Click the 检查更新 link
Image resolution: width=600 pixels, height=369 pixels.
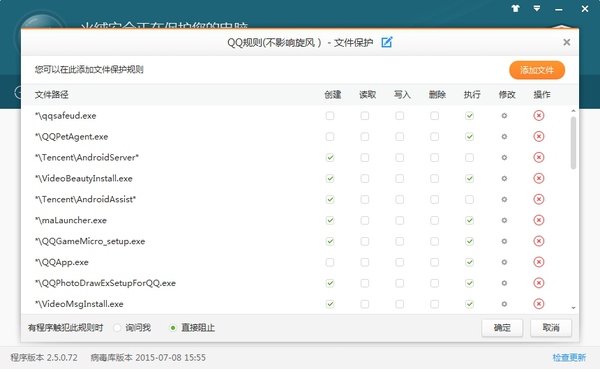[x=569, y=358]
